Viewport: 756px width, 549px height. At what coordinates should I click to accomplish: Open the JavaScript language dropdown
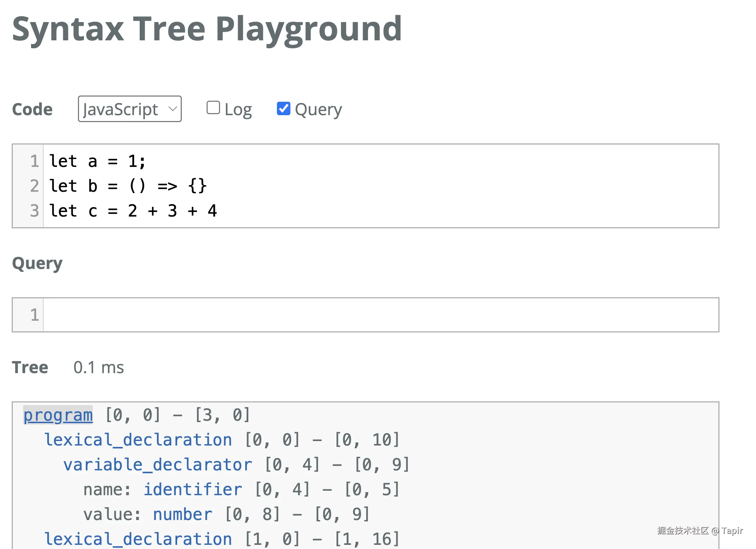[x=130, y=109]
